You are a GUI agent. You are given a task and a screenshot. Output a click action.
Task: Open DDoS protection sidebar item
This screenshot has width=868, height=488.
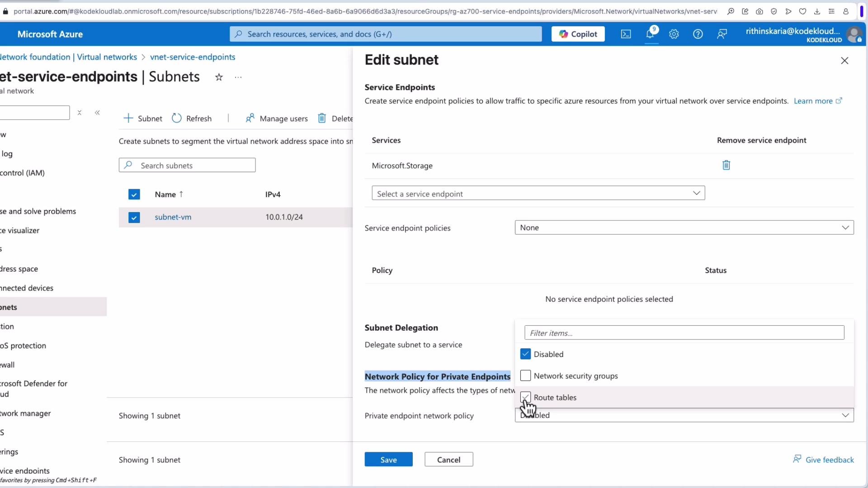tap(23, 346)
